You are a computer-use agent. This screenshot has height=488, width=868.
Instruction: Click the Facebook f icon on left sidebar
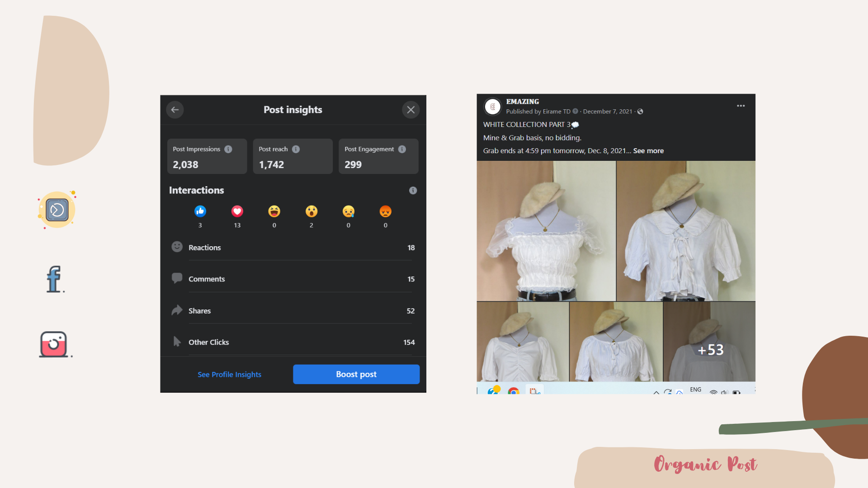point(54,279)
